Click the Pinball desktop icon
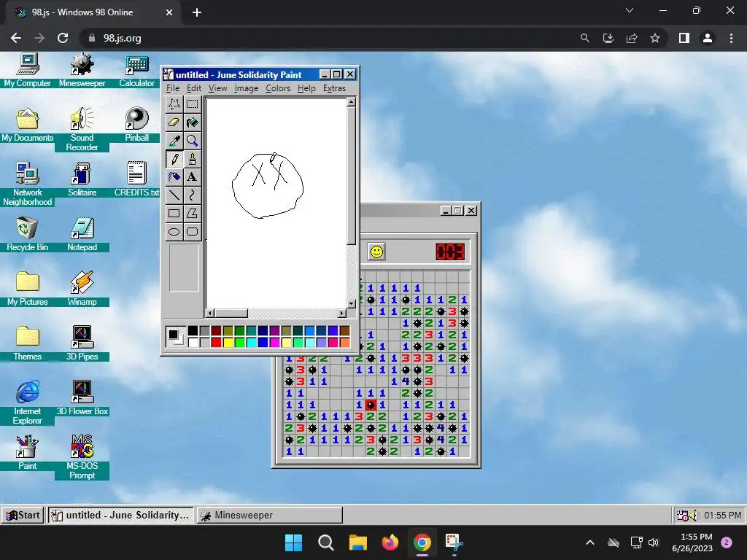Image resolution: width=747 pixels, height=560 pixels. point(136,125)
